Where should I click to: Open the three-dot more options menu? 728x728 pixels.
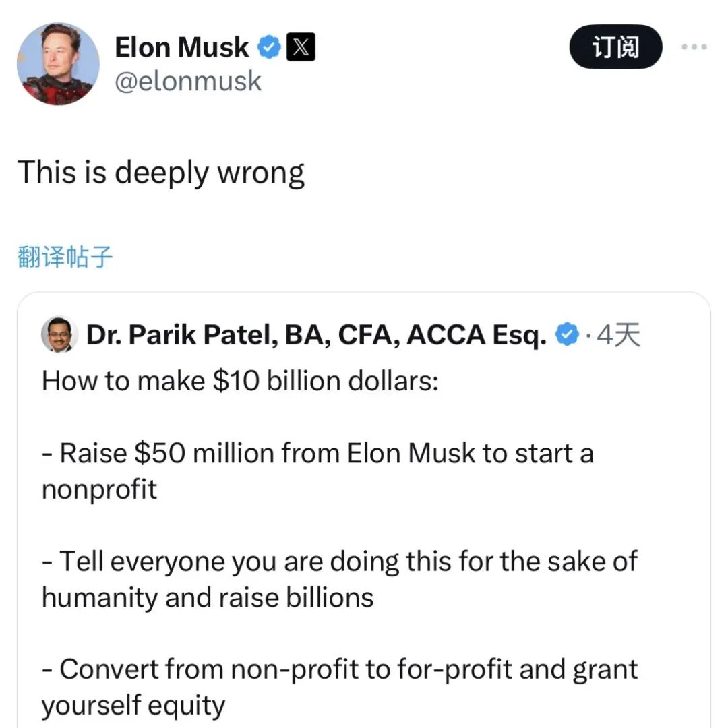tap(694, 47)
